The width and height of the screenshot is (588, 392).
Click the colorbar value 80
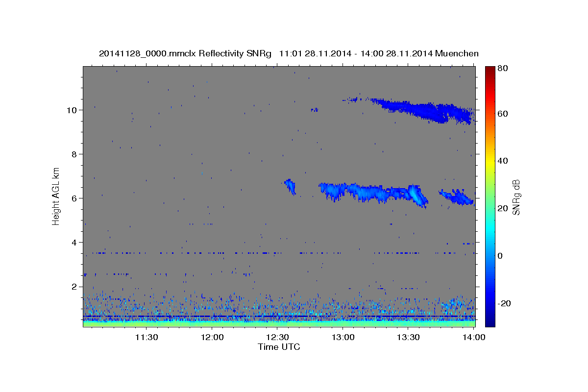504,69
